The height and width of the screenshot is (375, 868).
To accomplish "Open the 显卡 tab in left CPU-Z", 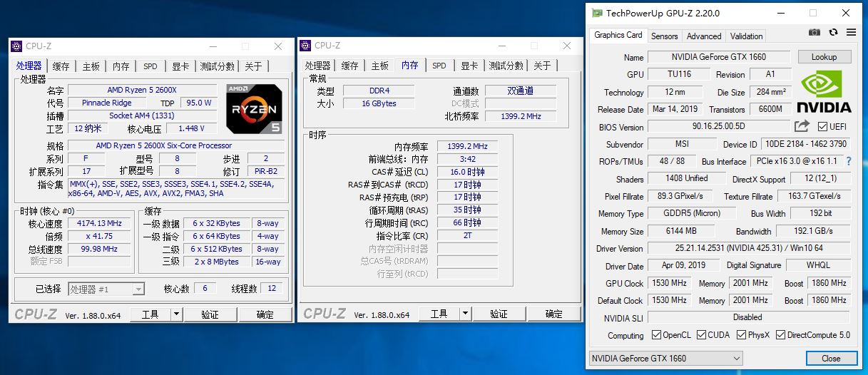I will pyautogui.click(x=180, y=66).
